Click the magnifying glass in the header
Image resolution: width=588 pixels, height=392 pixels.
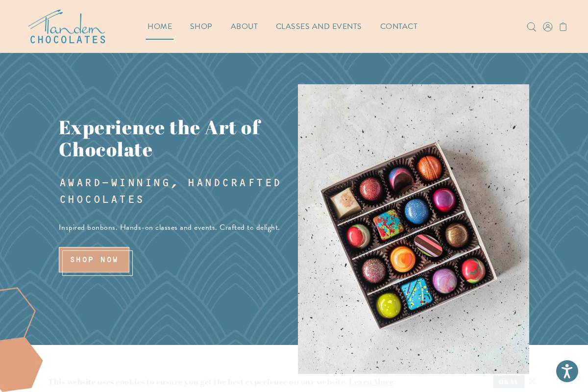click(532, 27)
